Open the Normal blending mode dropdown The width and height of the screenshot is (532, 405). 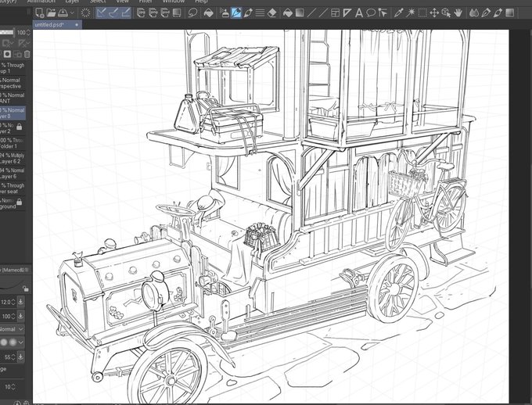pos(13,329)
